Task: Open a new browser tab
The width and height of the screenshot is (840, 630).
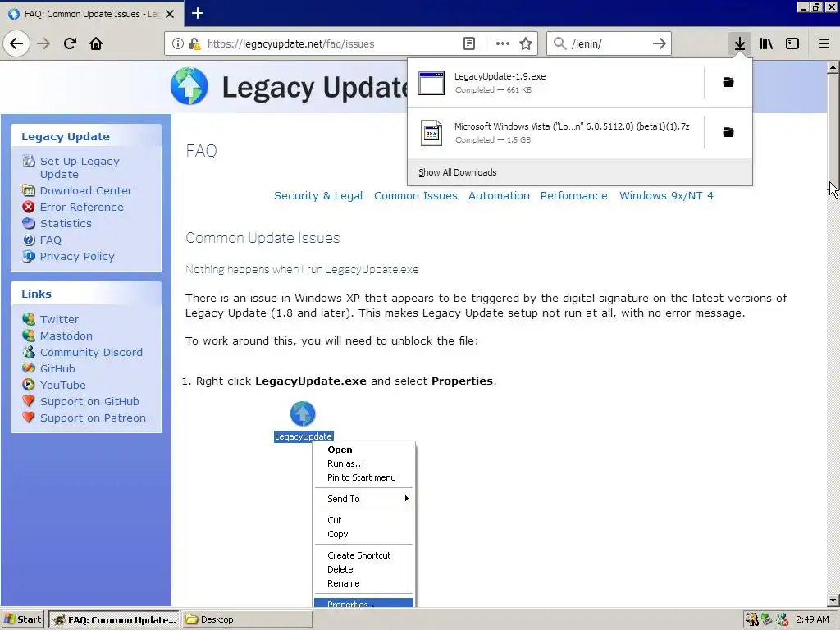Action: (x=197, y=13)
